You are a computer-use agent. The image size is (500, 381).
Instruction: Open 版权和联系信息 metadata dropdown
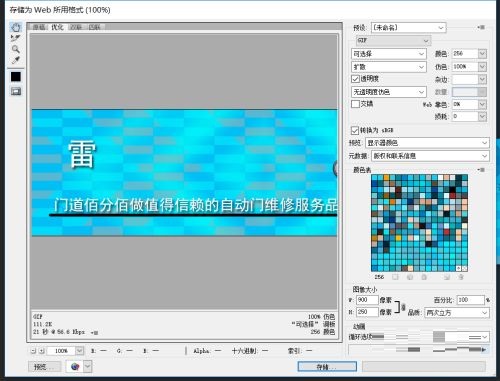pos(430,156)
